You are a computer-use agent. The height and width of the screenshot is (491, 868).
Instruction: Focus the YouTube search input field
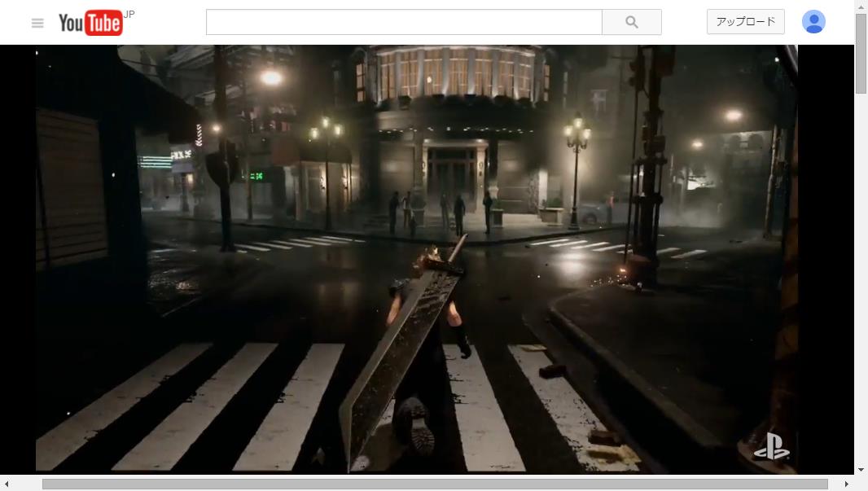(404, 22)
